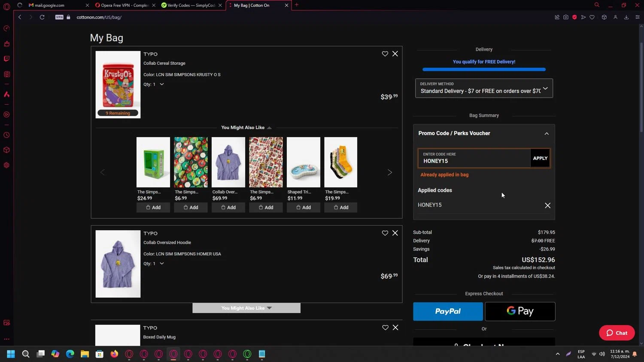Show next recommended products arrow

pos(389,172)
